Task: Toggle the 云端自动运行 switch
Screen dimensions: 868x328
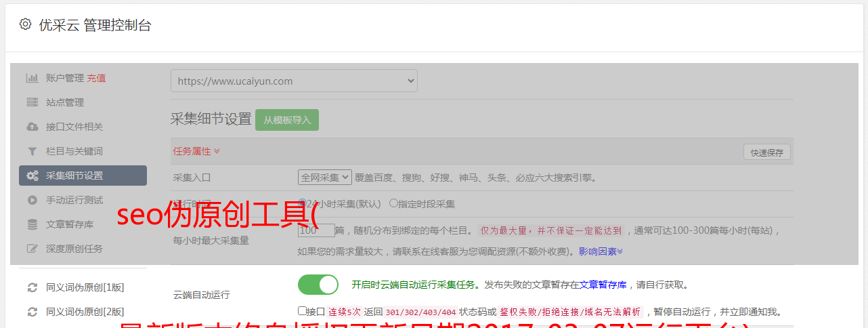Action: point(318,285)
